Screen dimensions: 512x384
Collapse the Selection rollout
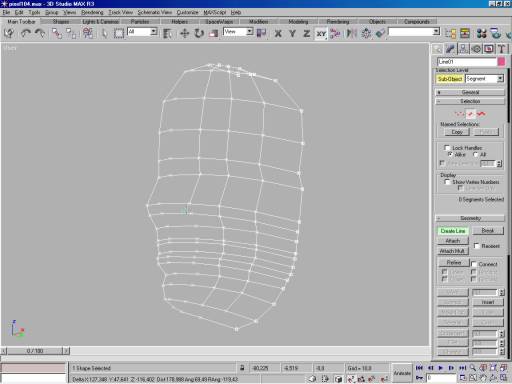[x=470, y=101]
